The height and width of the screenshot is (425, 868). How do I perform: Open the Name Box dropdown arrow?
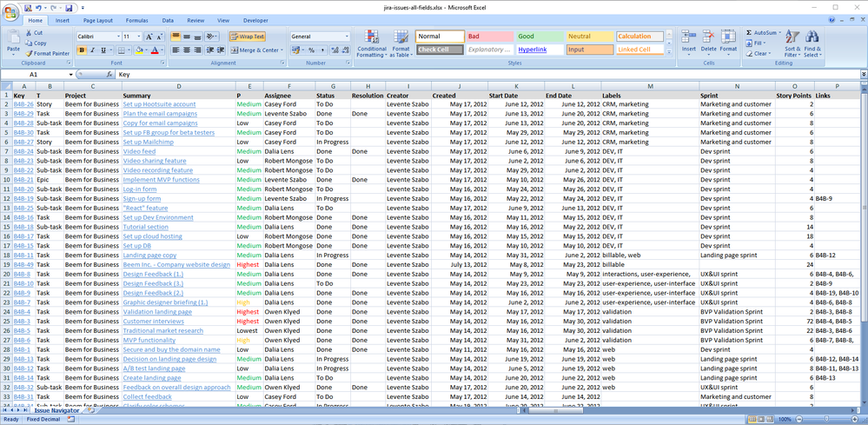tap(71, 75)
